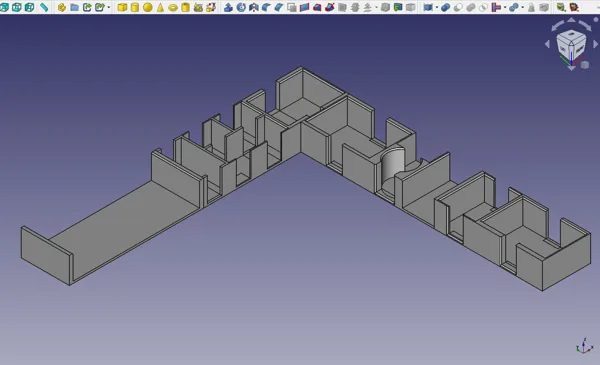Create a Cube primitive
This screenshot has width=600, height=365.
point(122,7)
